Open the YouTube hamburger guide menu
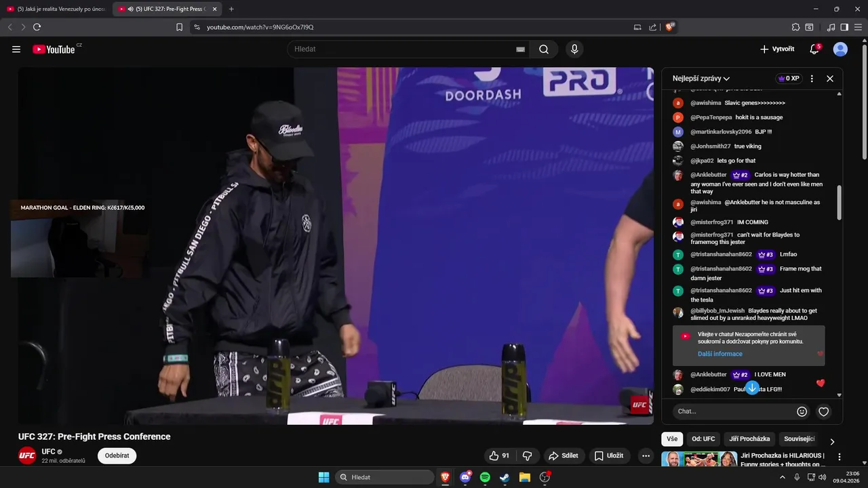This screenshot has width=868, height=488. pyautogui.click(x=16, y=49)
